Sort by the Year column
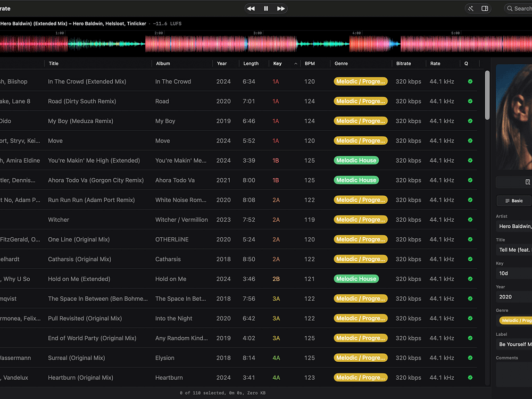This screenshot has width=532, height=399. coord(222,63)
